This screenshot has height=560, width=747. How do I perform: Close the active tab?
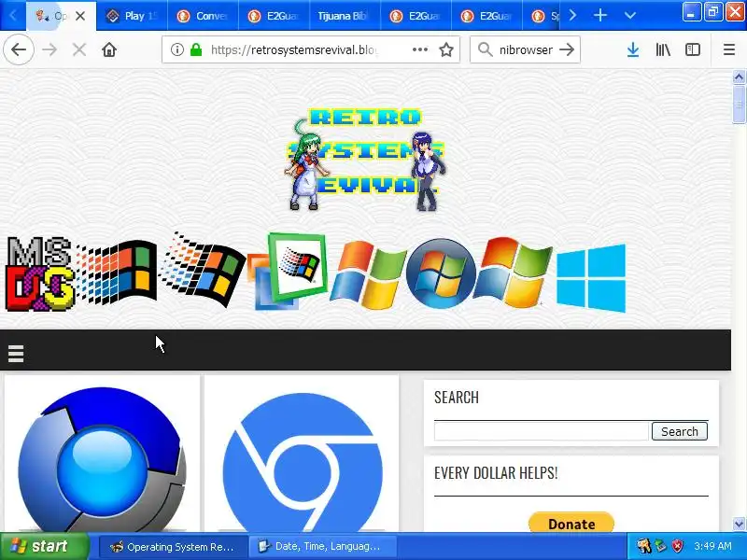click(x=80, y=16)
